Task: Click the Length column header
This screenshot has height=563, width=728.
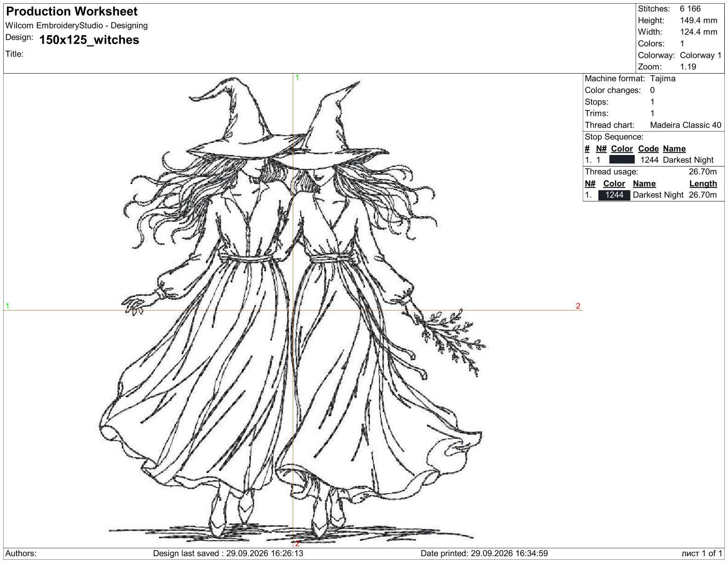Action: 703,184
